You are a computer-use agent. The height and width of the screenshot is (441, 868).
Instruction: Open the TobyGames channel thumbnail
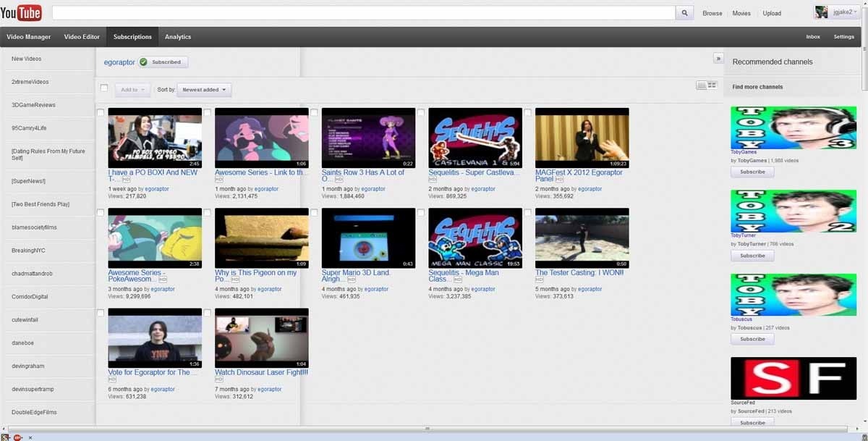[793, 127]
